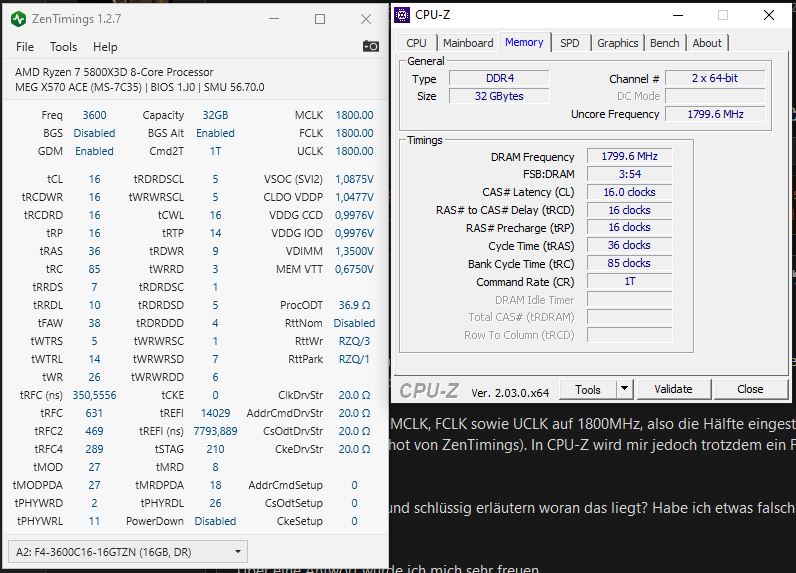Click the BGS Alt Enabled value
796x573 pixels.
pos(215,133)
